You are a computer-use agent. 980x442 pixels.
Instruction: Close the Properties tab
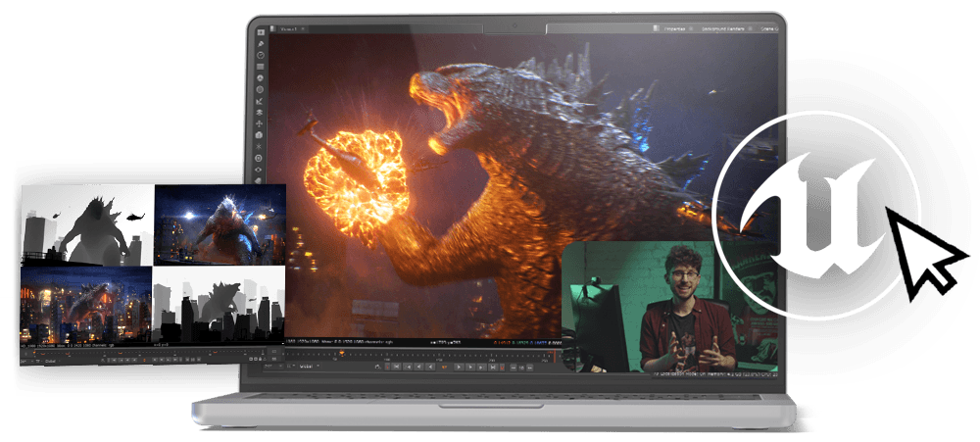pos(691,28)
